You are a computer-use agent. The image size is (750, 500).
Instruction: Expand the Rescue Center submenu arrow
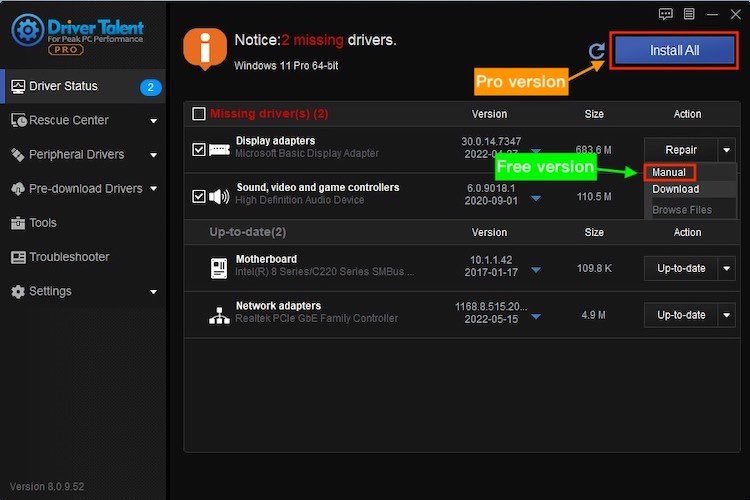[x=154, y=121]
